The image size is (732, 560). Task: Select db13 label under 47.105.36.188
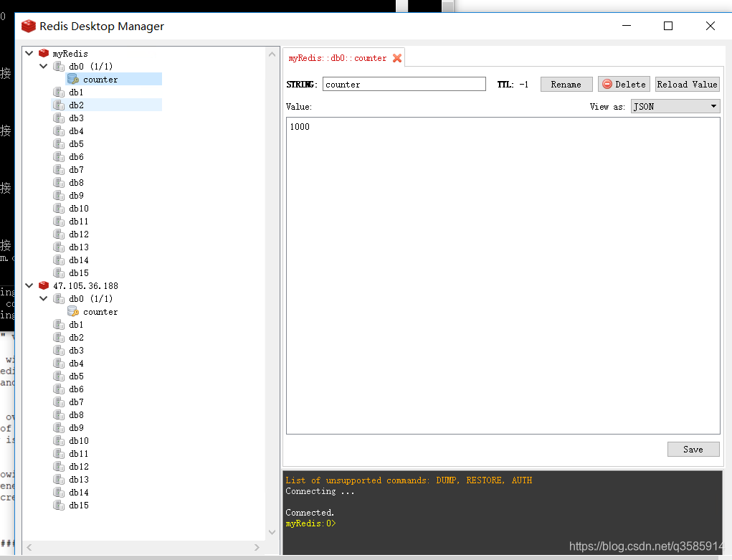(79, 479)
